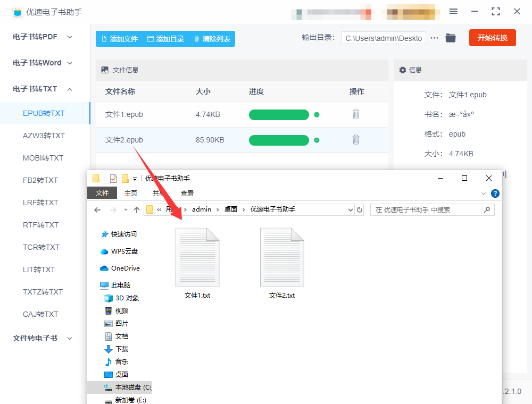This screenshot has width=532, height=404.
Task: Open 桌面 folder in navigation pane
Action: point(117,375)
